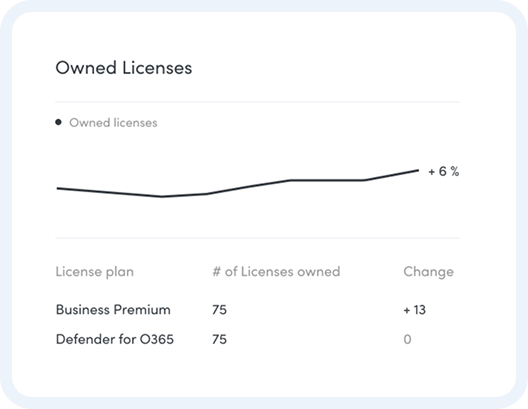Click the Owned licenses legend dot

58,122
